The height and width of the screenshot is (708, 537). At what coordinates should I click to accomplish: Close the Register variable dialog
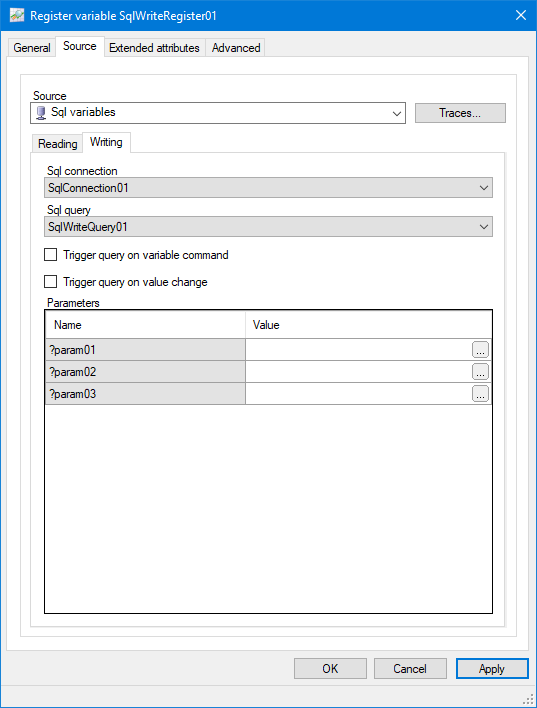521,15
